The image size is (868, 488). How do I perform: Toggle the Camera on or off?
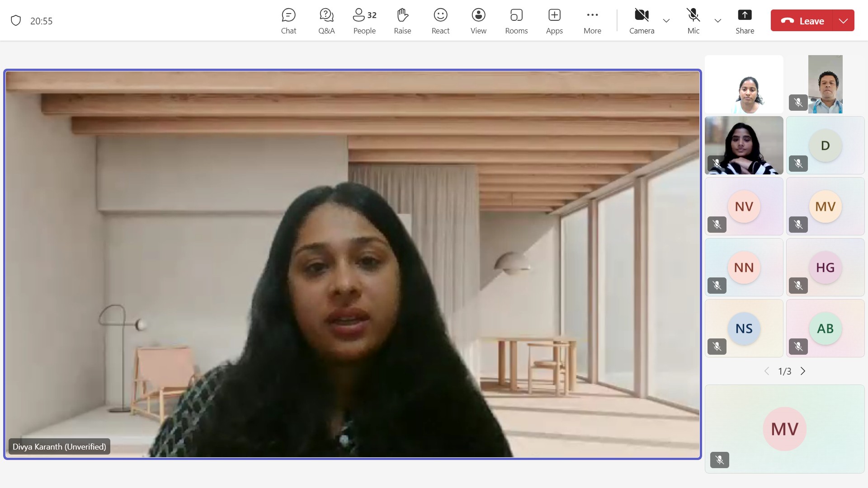[641, 20]
